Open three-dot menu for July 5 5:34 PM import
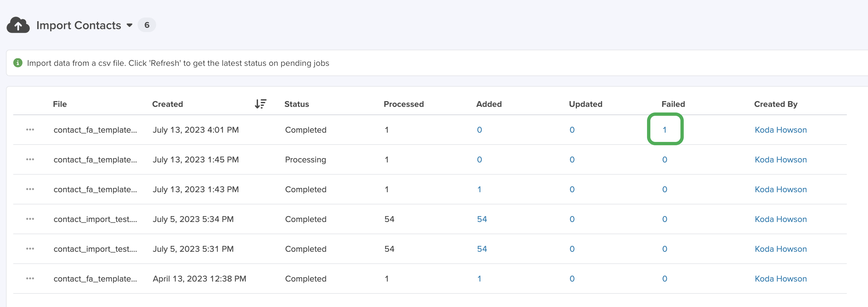 pyautogui.click(x=30, y=219)
